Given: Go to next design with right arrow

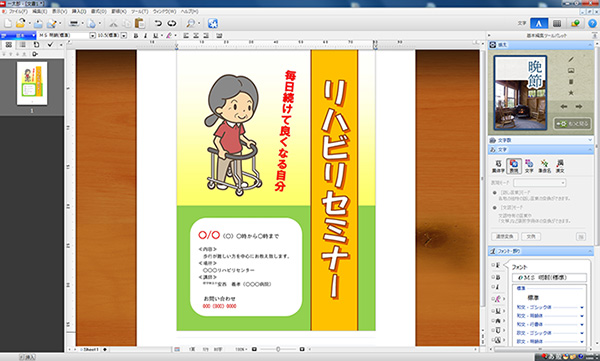Looking at the screenshot, I should pos(579,106).
